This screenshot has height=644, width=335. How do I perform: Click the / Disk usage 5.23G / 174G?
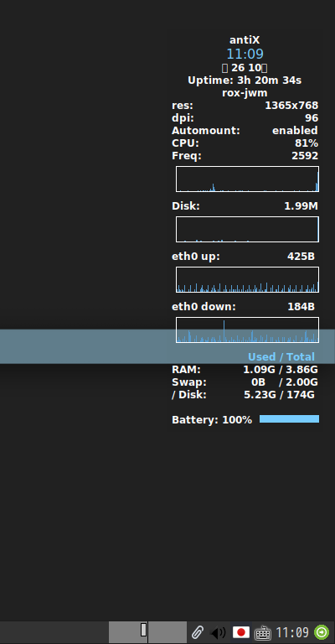point(279,395)
